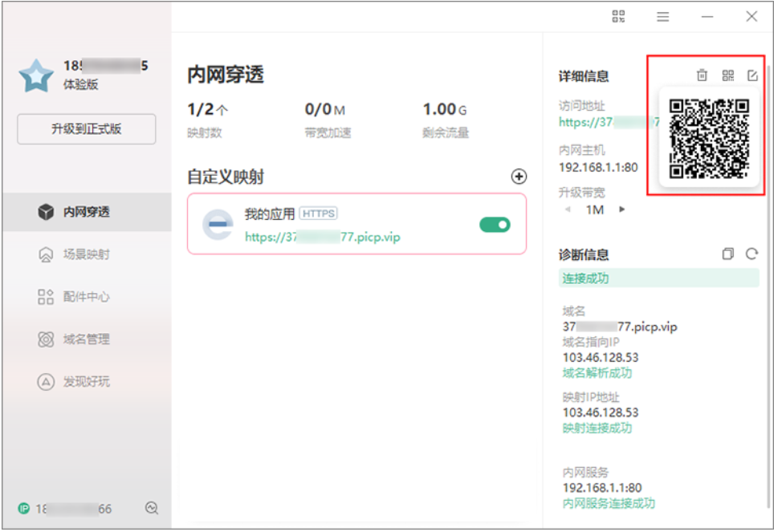Viewport: 774px width, 532px height.
Task: Click the 1.00 G 剩余流量 value
Action: pyautogui.click(x=444, y=110)
